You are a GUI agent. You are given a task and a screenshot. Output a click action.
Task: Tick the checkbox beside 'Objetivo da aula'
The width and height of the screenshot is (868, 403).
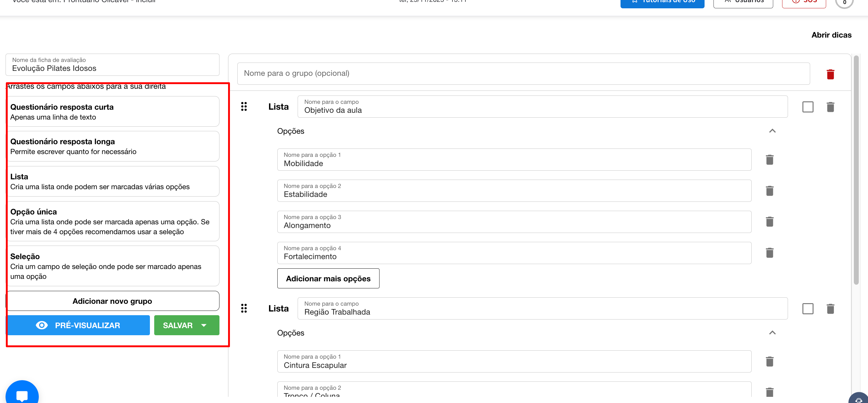point(807,107)
